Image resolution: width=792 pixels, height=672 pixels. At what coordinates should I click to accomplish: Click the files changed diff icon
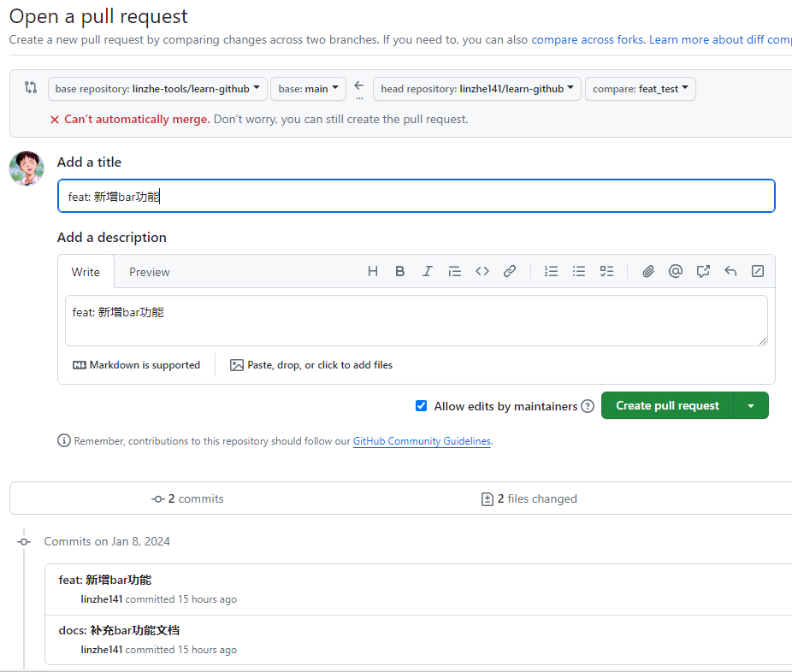(x=487, y=499)
